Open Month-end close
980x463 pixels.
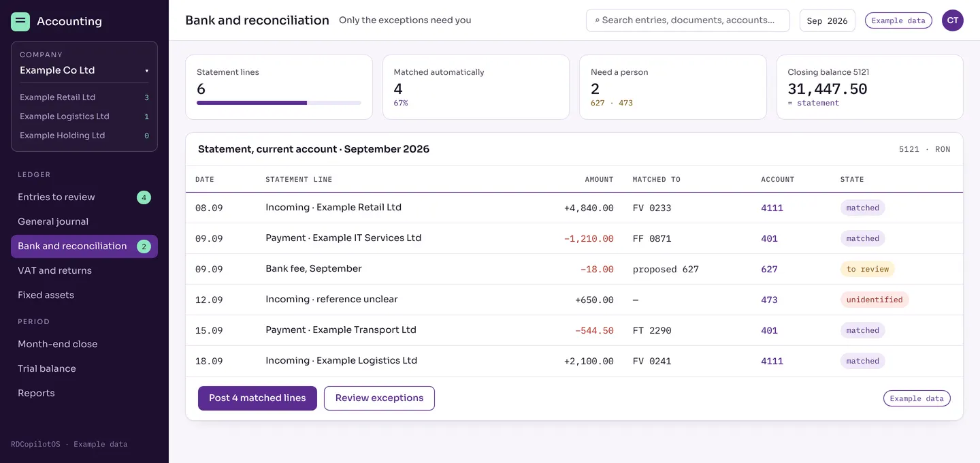[x=84, y=345]
